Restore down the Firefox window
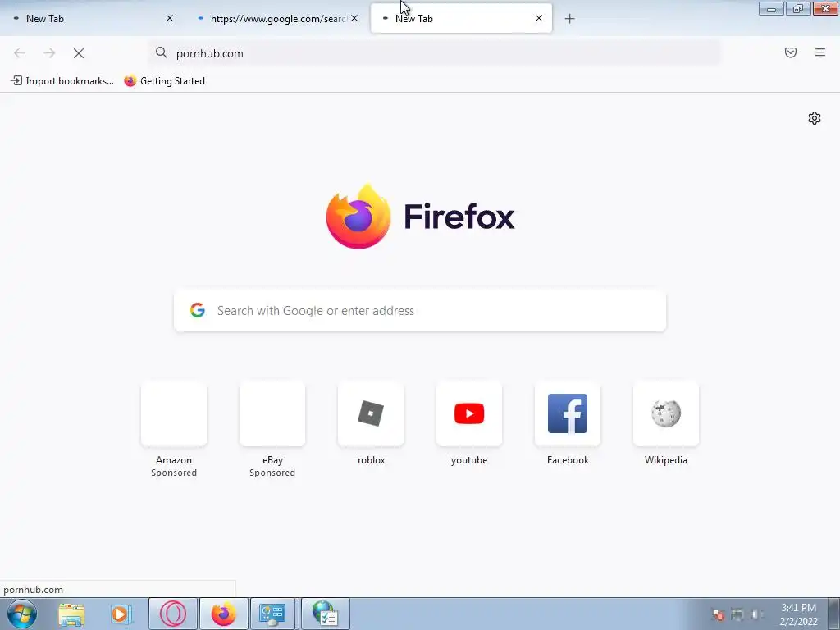Viewport: 840px width, 630px height. [x=798, y=8]
